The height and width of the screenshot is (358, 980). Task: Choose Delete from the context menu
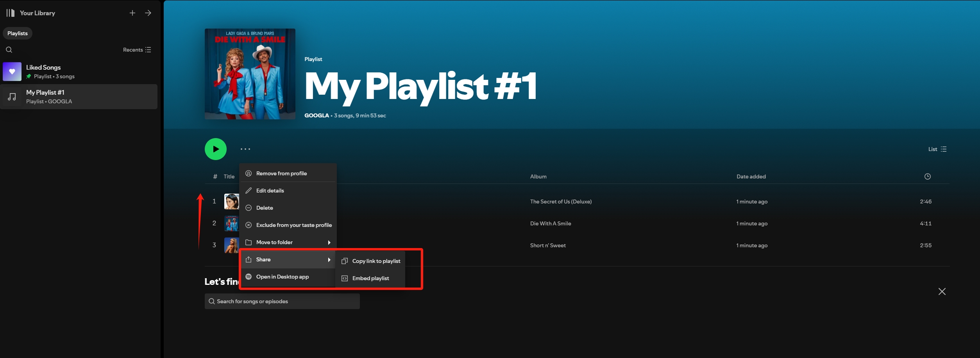click(288, 208)
